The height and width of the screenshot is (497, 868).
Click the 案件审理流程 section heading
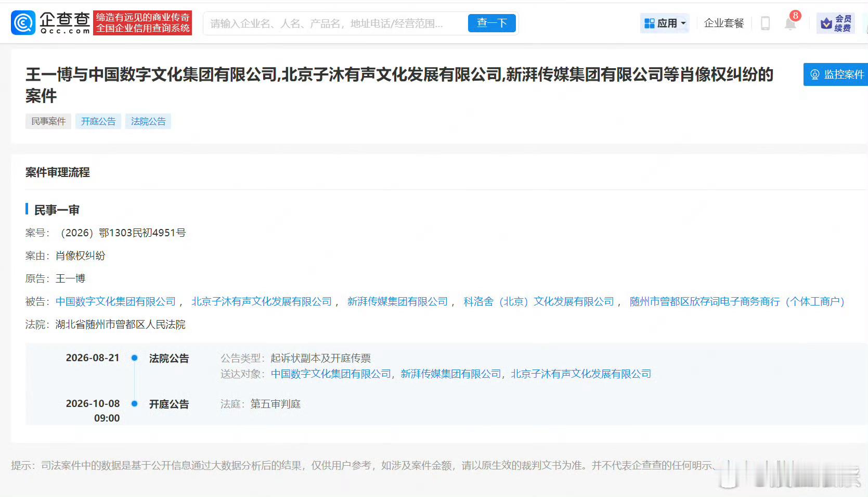(58, 172)
